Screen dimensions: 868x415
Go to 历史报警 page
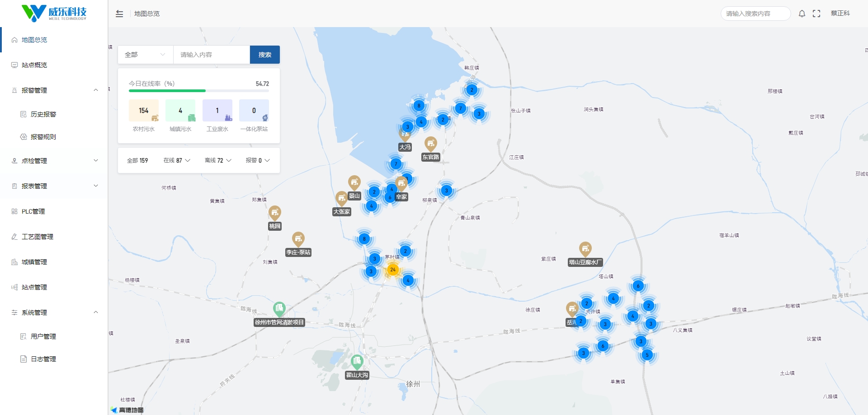click(x=43, y=114)
